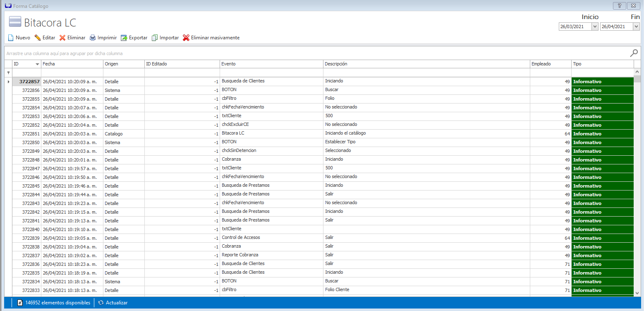Click the row indicator arrow for 3722857
This screenshot has width=644, height=311.
[x=8, y=82]
